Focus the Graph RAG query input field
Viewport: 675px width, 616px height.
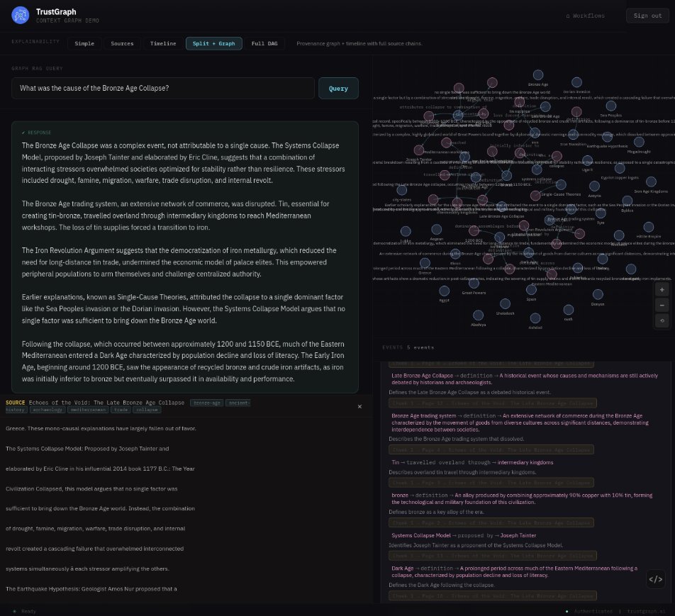(x=163, y=88)
